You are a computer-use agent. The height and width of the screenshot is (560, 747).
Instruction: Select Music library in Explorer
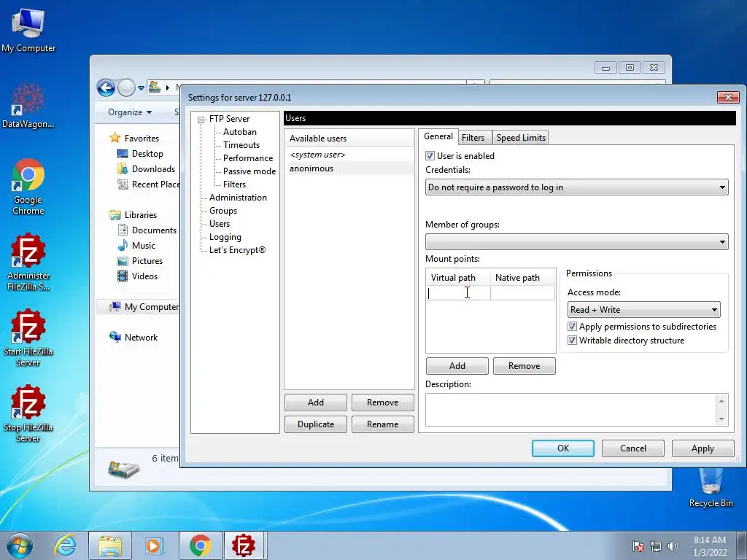tap(136, 246)
